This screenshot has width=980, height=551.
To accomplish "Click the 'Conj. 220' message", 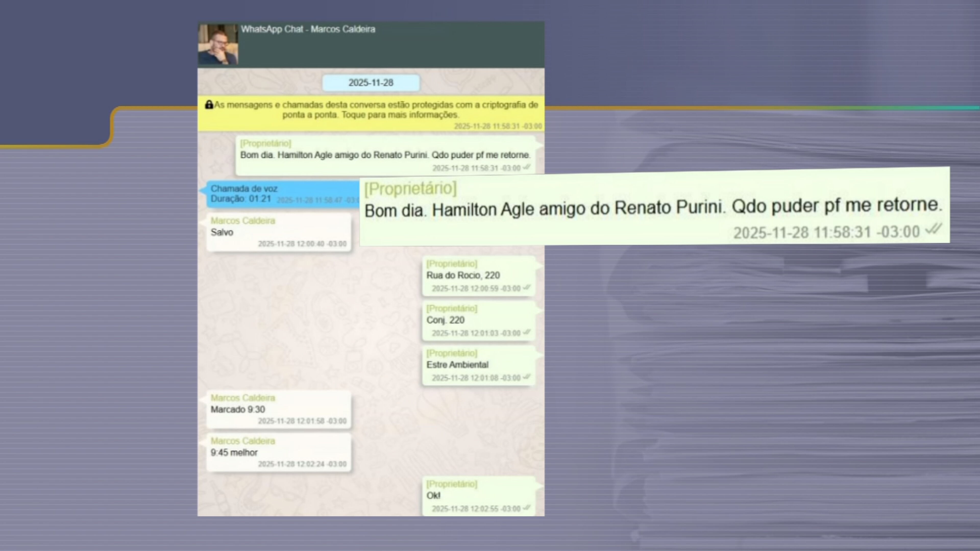I will (x=479, y=321).
